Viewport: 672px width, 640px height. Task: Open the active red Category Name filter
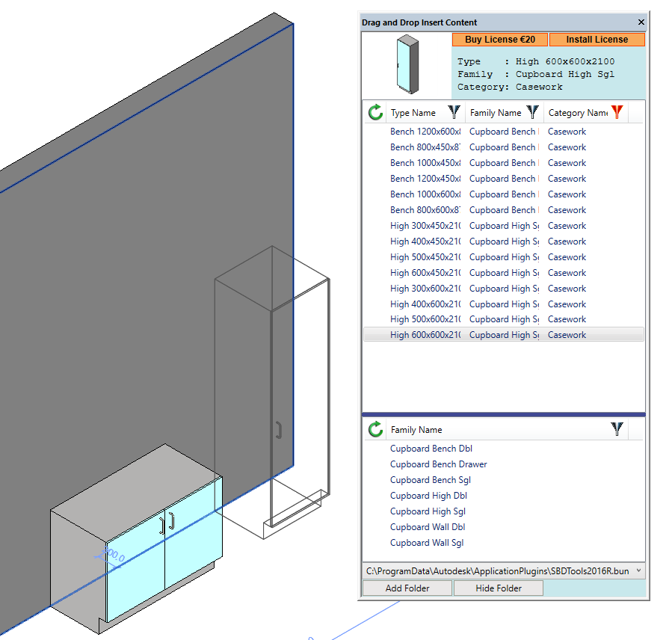coord(617,112)
